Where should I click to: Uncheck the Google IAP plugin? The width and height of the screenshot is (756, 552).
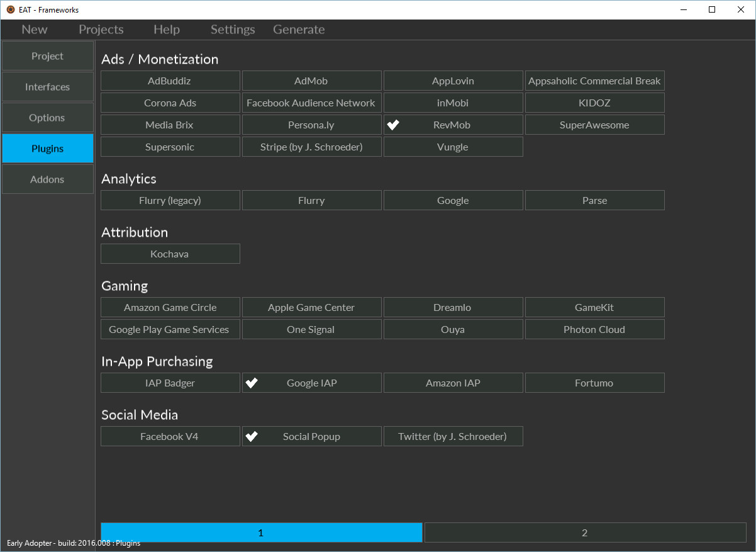[311, 383]
